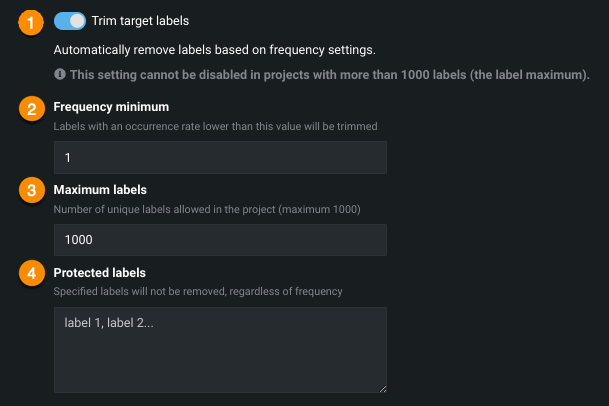Click the Protected labels heading
The width and height of the screenshot is (609, 406).
pos(99,272)
